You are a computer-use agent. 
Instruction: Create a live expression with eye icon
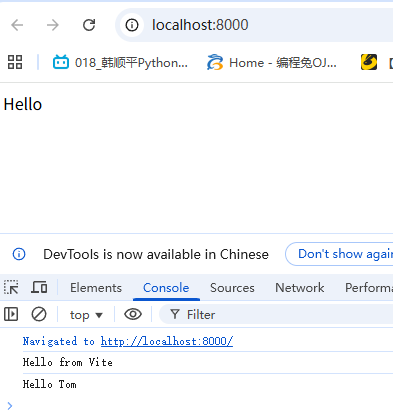[133, 314]
